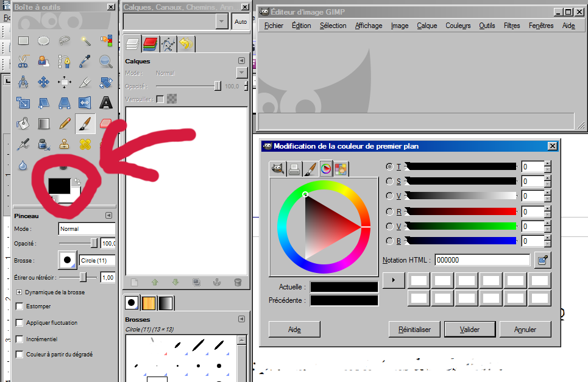Image resolution: width=588 pixels, height=382 pixels.
Task: Select the Paths tool
Action: (65, 61)
